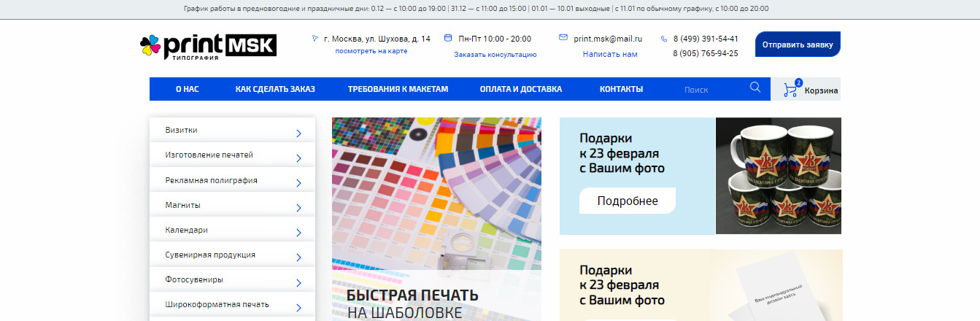Image resolution: width=980 pixels, height=321 pixels.
Task: Open ОПЛАТА И ДОСТАВКА menu item
Action: click(521, 89)
